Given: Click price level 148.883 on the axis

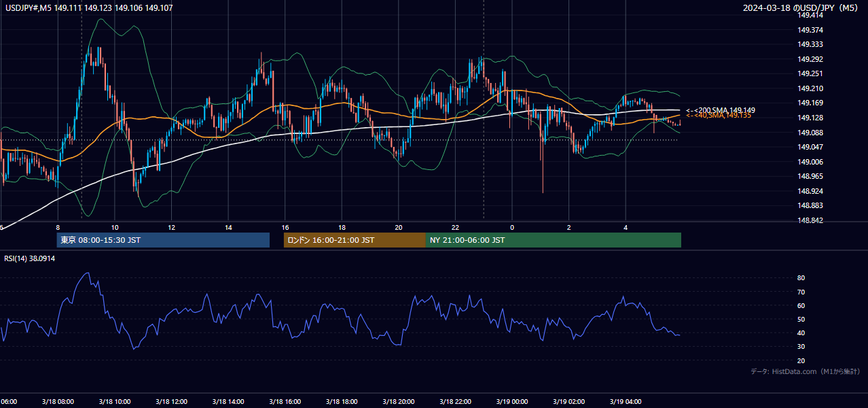Looking at the screenshot, I should (811, 206).
